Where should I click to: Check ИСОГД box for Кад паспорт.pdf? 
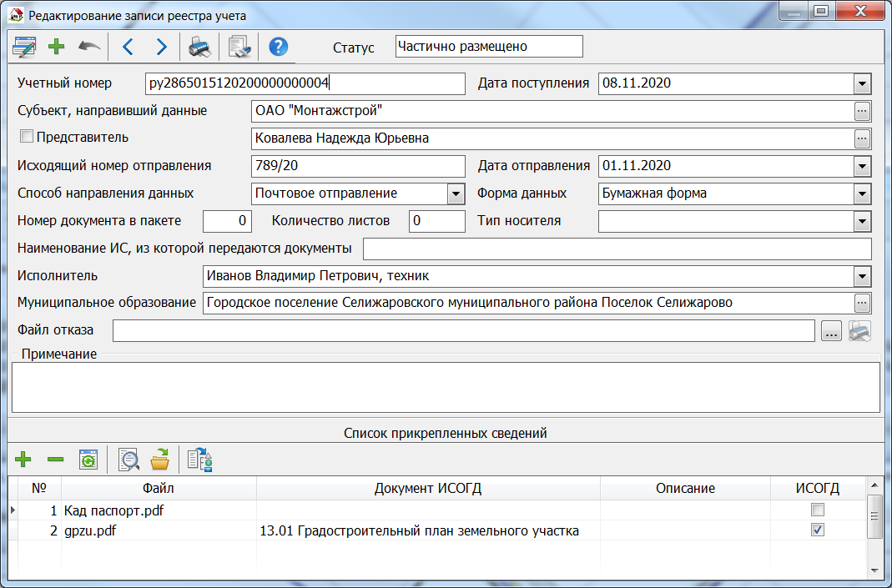(x=818, y=510)
